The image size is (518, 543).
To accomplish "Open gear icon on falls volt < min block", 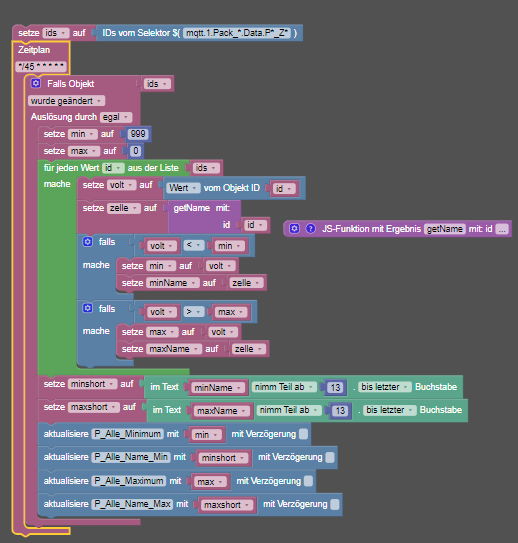I will [88, 241].
